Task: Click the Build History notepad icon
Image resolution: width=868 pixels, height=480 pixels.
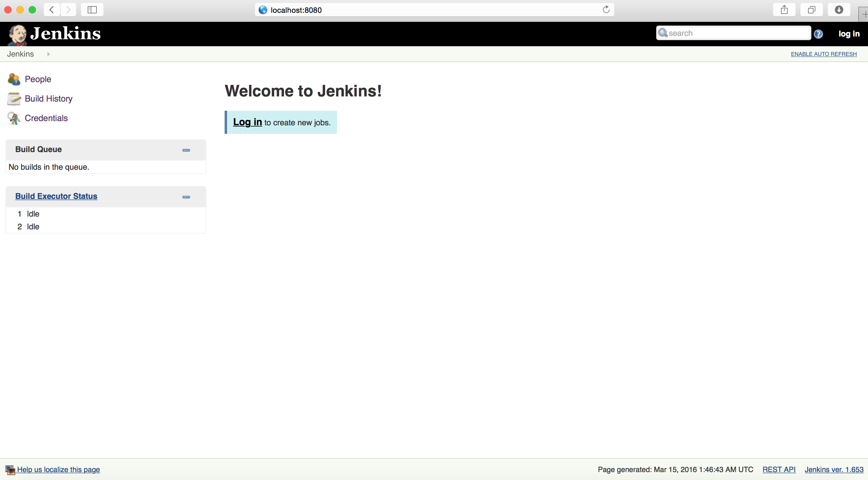Action: pyautogui.click(x=14, y=99)
